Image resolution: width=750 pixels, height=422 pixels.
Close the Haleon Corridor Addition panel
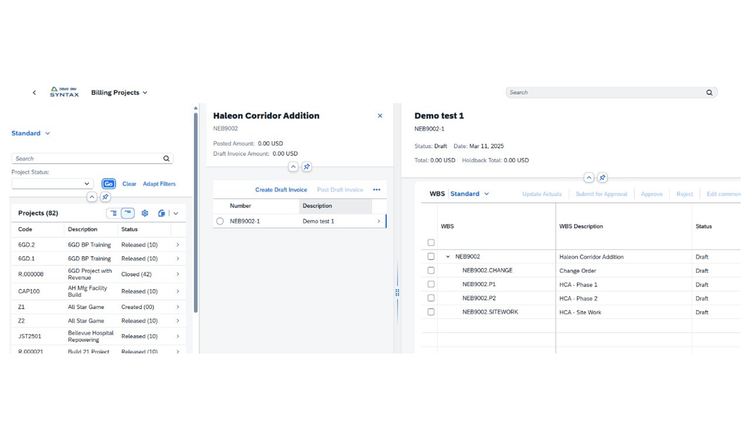[380, 116]
